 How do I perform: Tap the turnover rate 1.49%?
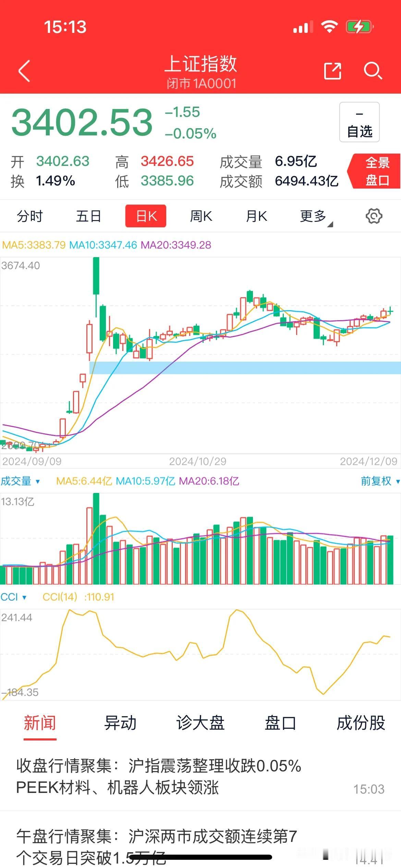tap(56, 181)
